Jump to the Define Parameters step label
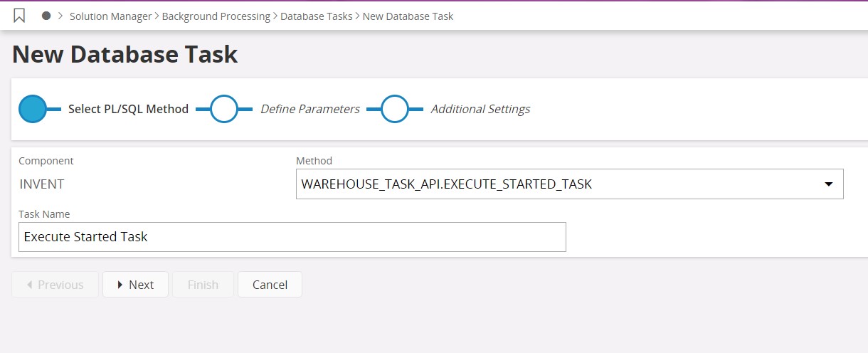 pos(309,109)
